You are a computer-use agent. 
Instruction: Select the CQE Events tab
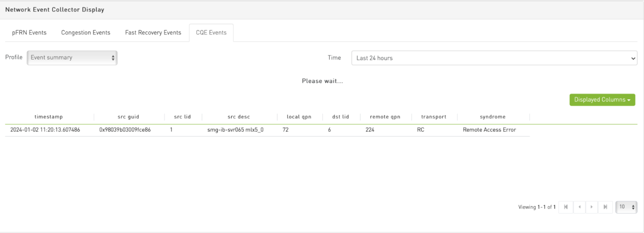(211, 33)
